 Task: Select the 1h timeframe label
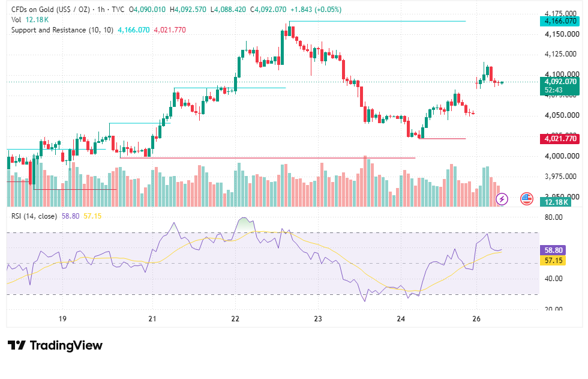101,10
